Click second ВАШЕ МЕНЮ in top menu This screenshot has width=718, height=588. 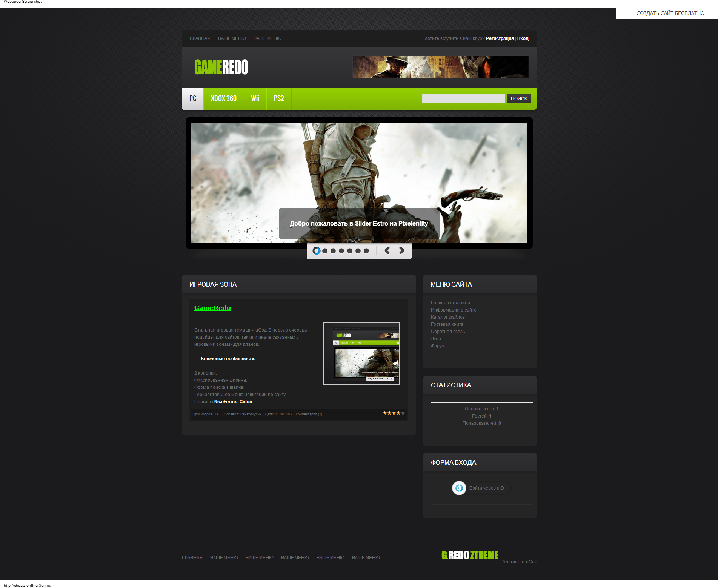268,38
